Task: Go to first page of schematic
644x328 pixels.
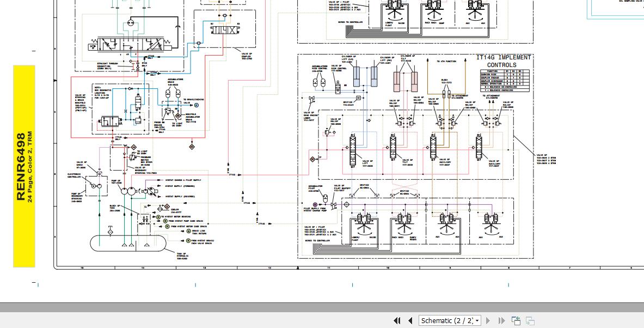Action: (x=397, y=321)
